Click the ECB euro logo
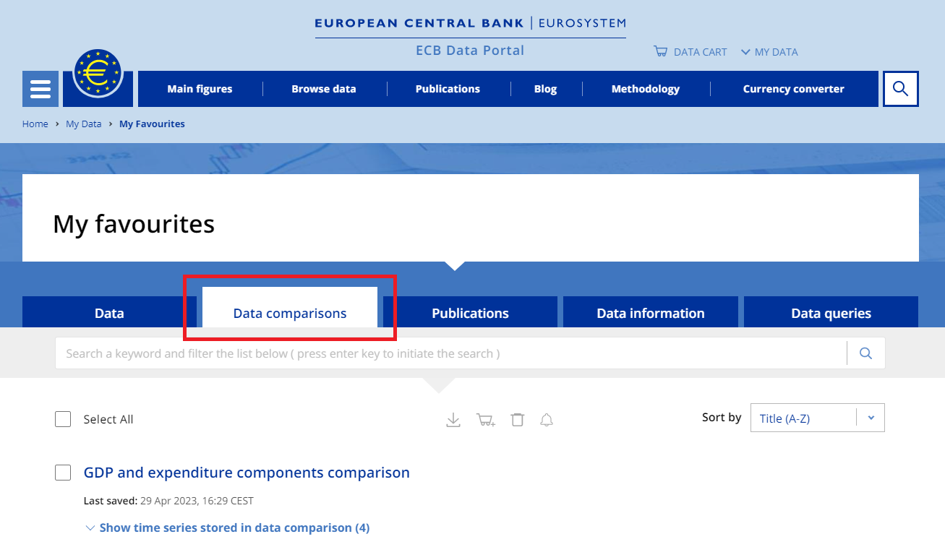945x560 pixels. tap(98, 75)
